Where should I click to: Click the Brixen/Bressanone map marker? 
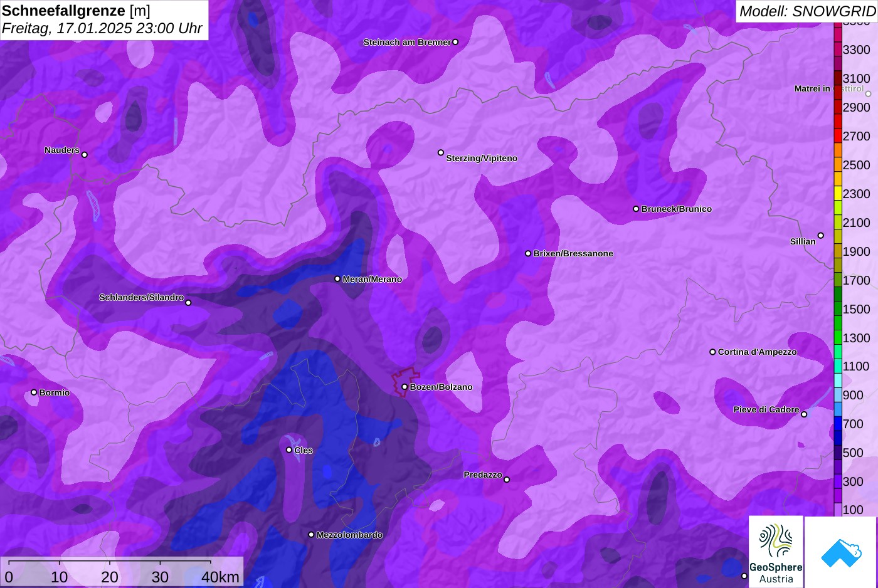(x=528, y=253)
